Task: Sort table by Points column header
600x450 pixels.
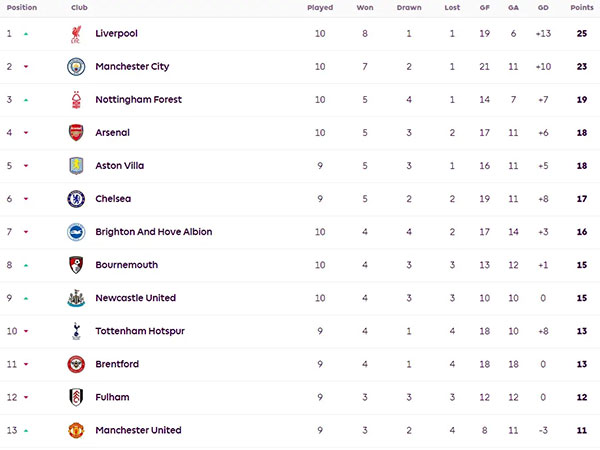Action: pyautogui.click(x=582, y=7)
